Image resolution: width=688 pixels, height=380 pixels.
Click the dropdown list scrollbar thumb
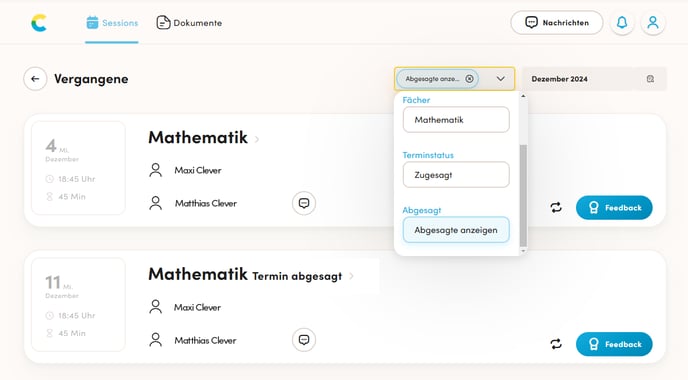(x=523, y=196)
